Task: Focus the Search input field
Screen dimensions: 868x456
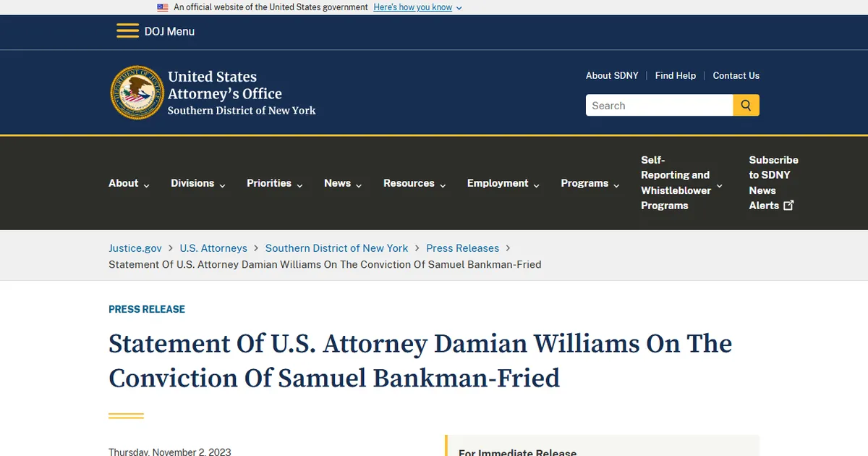Action: (x=659, y=105)
